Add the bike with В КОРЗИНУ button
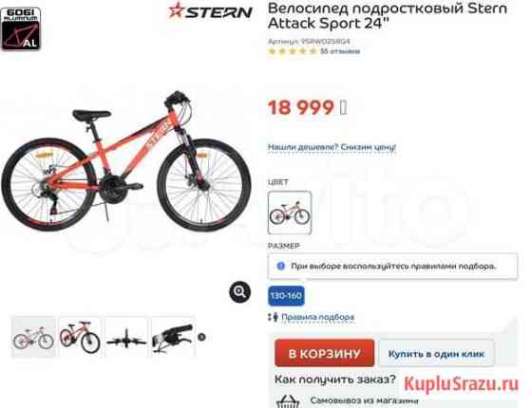The width and height of the screenshot is (532, 408). (x=324, y=353)
